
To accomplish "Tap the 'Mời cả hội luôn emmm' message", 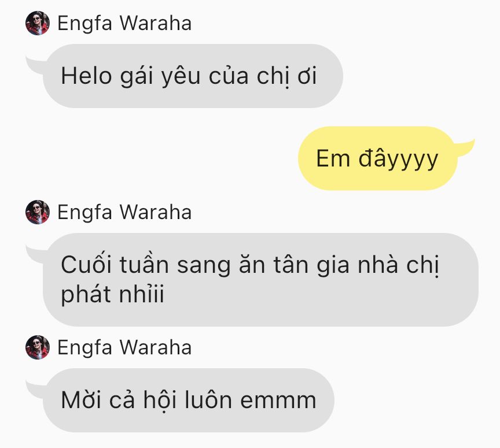I will (189, 400).
